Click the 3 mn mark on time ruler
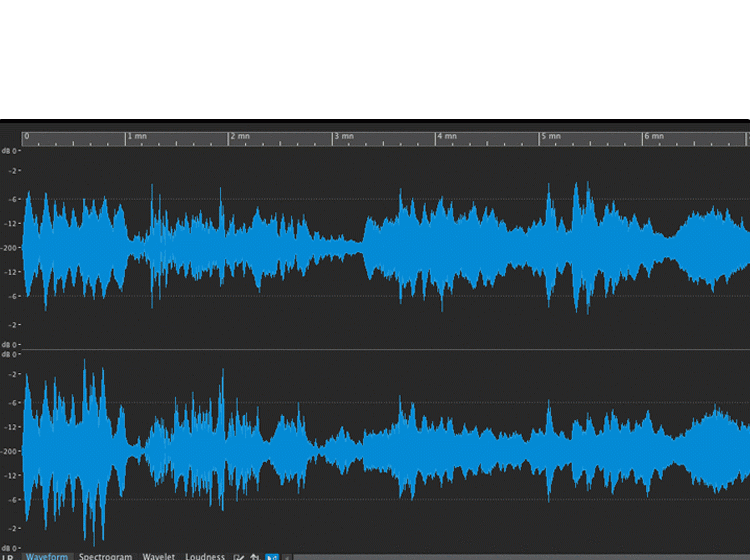This screenshot has height=560, width=750. tap(344, 136)
